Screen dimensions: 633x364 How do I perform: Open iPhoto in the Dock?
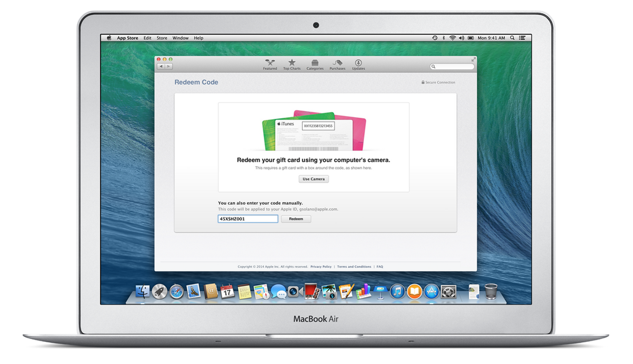click(329, 292)
